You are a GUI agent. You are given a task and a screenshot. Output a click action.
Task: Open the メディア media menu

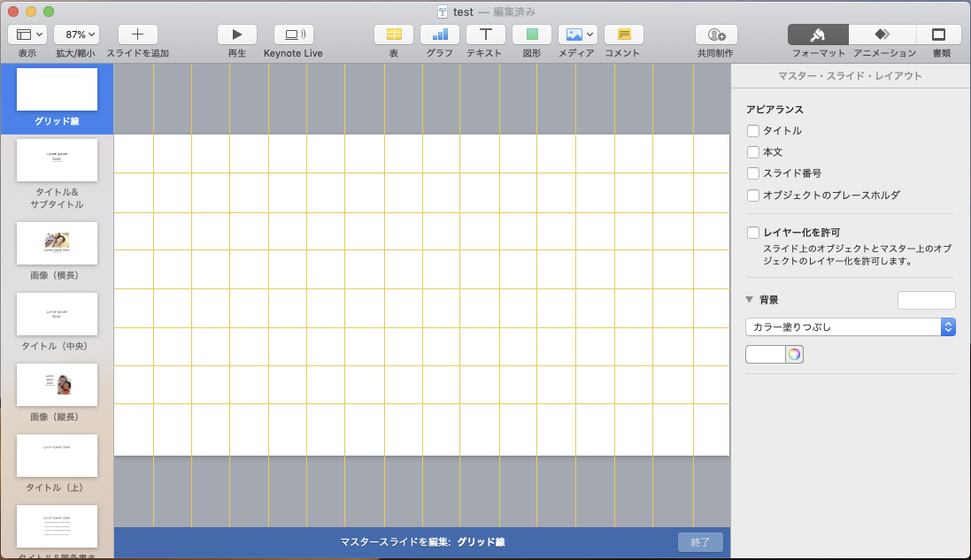578,35
